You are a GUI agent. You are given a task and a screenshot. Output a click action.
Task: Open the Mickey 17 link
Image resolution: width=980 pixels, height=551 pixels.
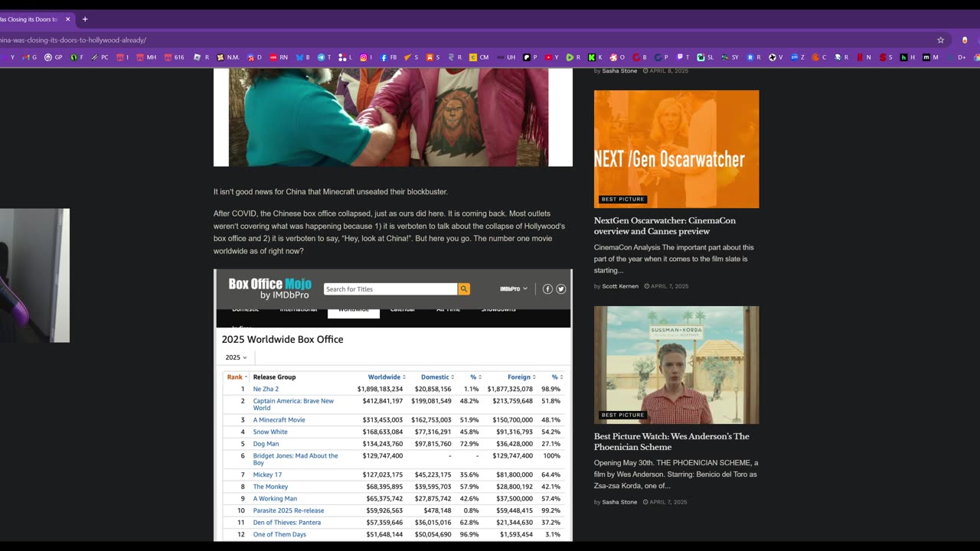[x=267, y=475]
